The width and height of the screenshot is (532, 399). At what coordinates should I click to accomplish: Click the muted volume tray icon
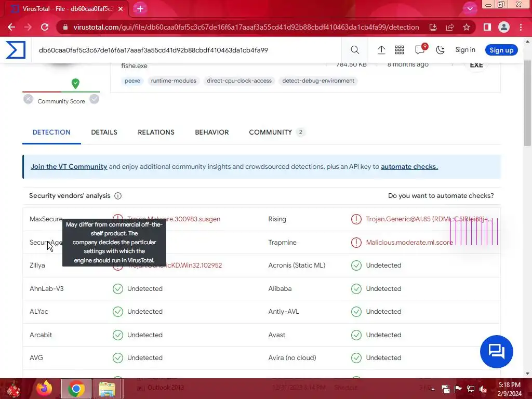(x=483, y=389)
